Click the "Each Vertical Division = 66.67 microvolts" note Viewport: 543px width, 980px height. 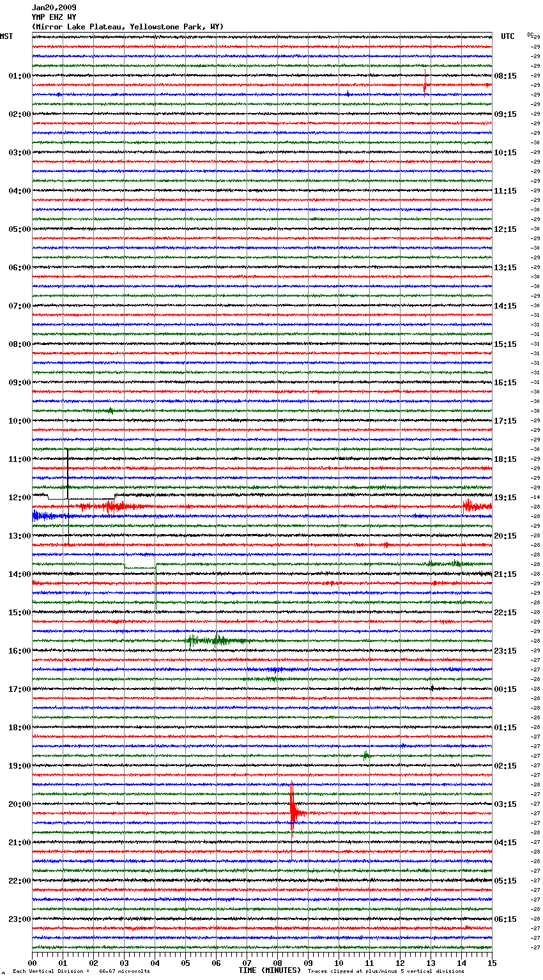(x=81, y=972)
